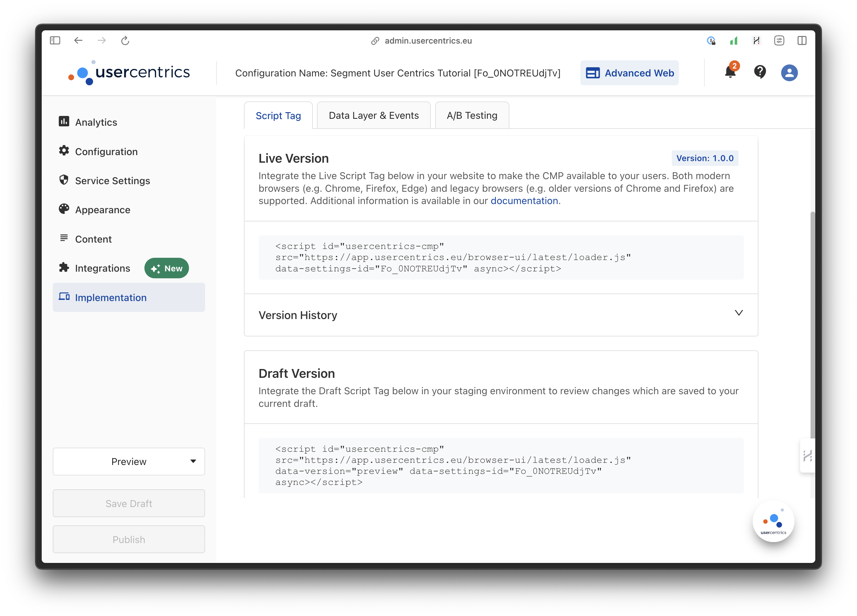Switch to the Data Layer & Events tab
The width and height of the screenshot is (857, 616).
(373, 115)
